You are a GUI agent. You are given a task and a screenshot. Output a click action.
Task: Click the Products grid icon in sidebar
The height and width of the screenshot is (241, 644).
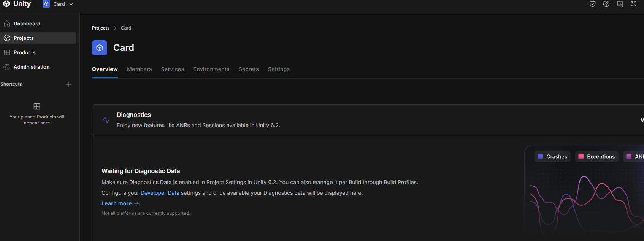7,52
